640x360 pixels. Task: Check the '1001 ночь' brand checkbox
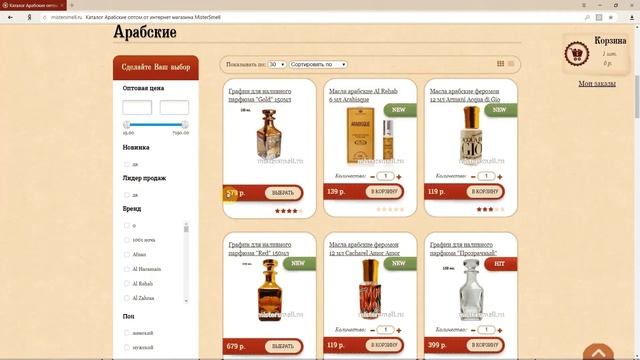pos(127,240)
